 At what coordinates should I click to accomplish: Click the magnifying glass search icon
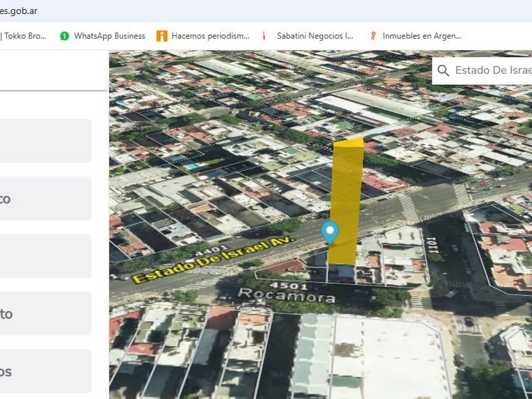443,70
